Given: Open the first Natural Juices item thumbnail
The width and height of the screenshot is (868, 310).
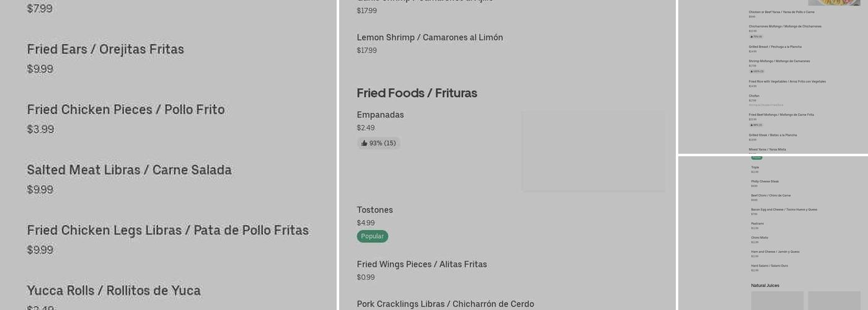Looking at the screenshot, I should (777, 300).
